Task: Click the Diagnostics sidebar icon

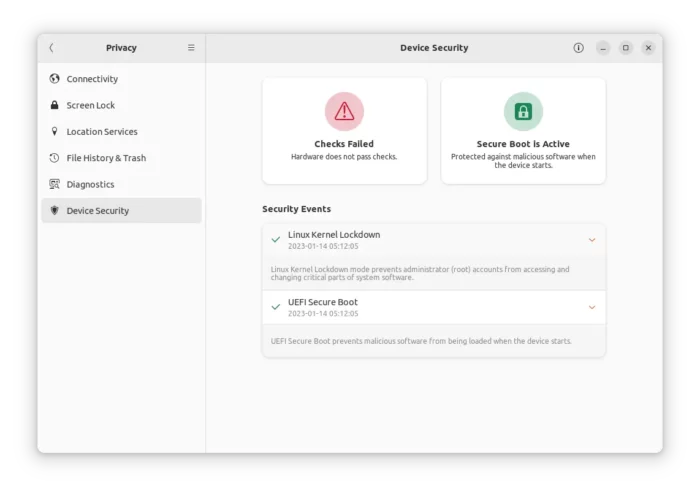Action: (x=54, y=184)
